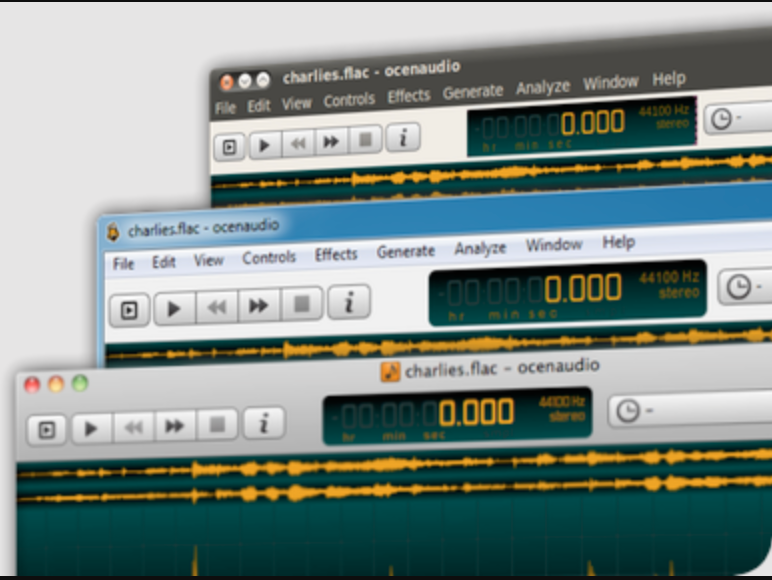
Task: Open Window menu in Windows ocenaudio window
Action: 554,245
